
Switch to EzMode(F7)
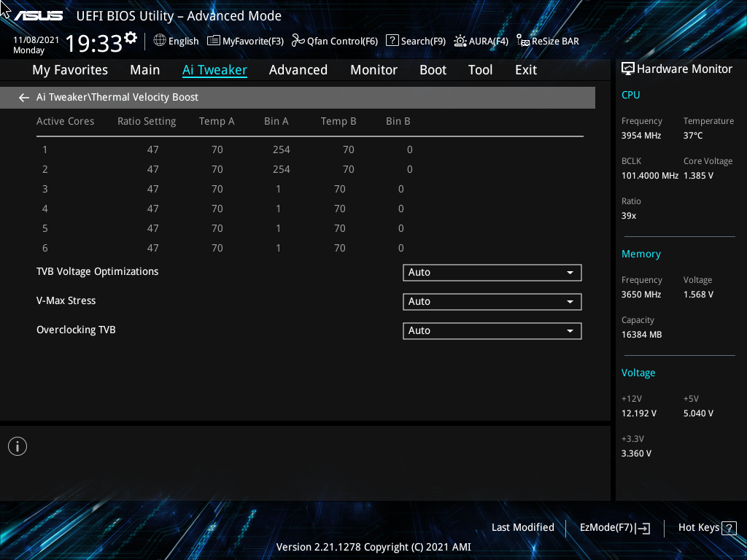(615, 528)
